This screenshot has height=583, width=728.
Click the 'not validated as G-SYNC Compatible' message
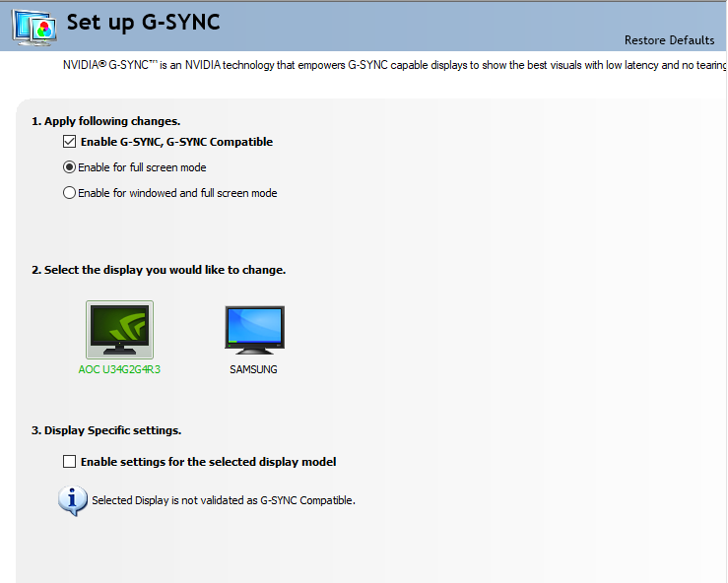(x=223, y=500)
